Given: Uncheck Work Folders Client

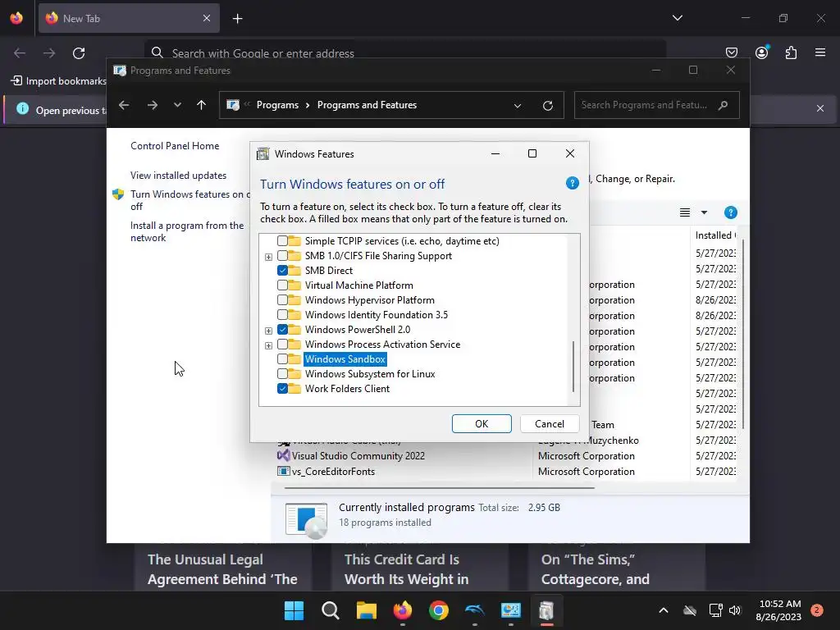Looking at the screenshot, I should (282, 388).
